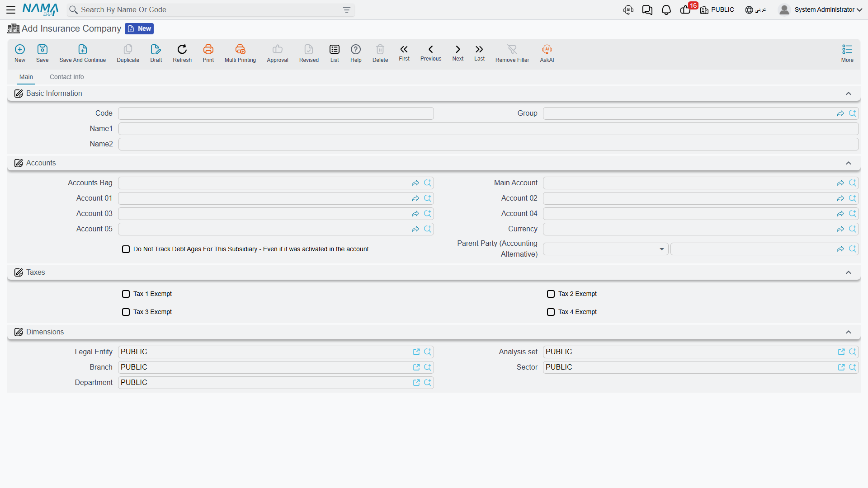This screenshot has width=868, height=488.
Task: Jump to the Last record
Action: (479, 53)
